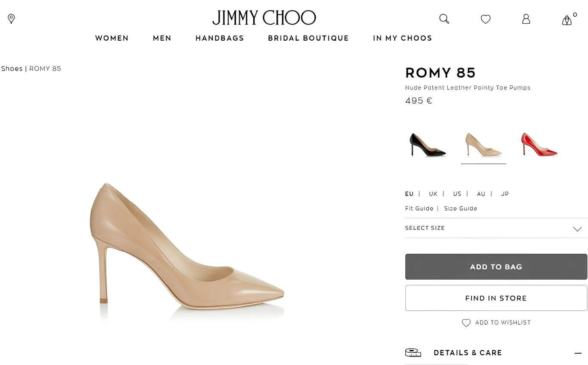The height and width of the screenshot is (365, 588).
Task: Click the Find in Store button
Action: (x=496, y=298)
